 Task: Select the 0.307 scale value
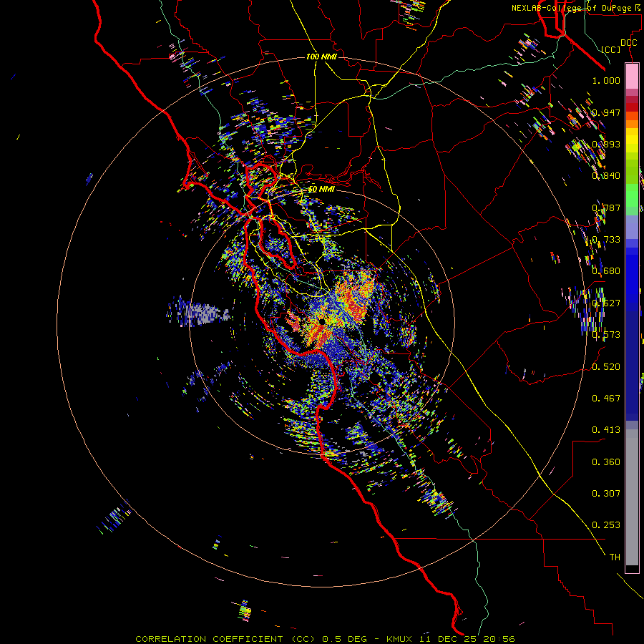click(606, 494)
